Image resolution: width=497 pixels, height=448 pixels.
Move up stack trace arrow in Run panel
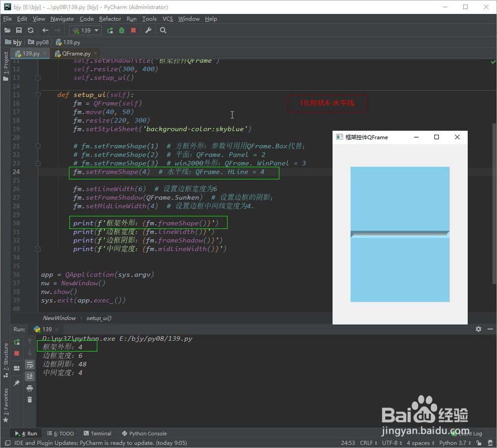(29, 341)
